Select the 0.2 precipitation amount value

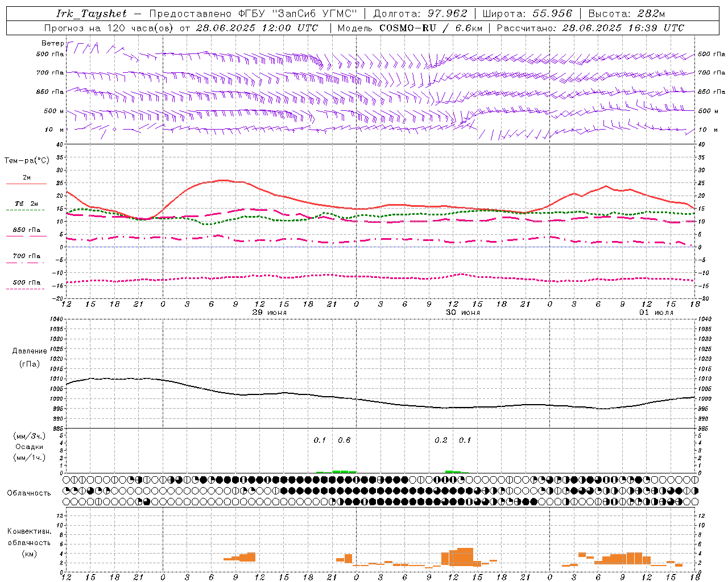point(441,440)
